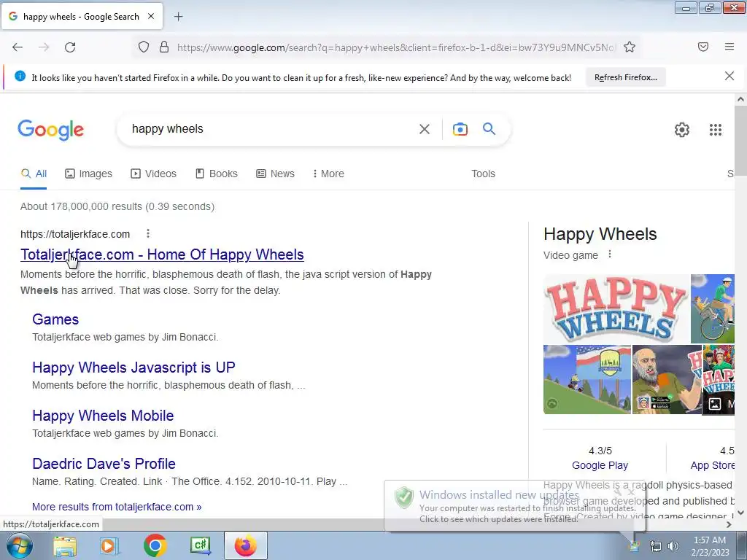Open the Happy Wheels logo thumbnail

click(616, 308)
